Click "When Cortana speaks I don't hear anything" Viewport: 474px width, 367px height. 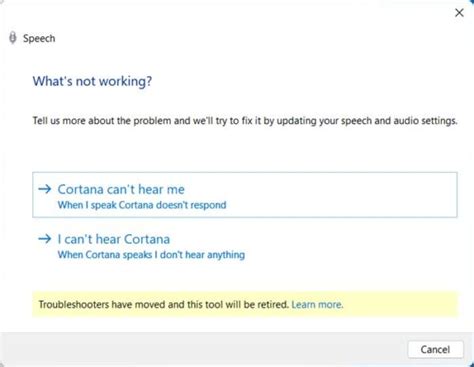tap(151, 255)
